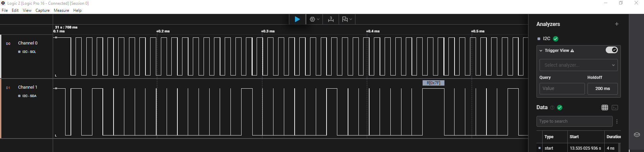Click the Data help question-mark icon
The height and width of the screenshot is (152, 644).
[x=552, y=108]
